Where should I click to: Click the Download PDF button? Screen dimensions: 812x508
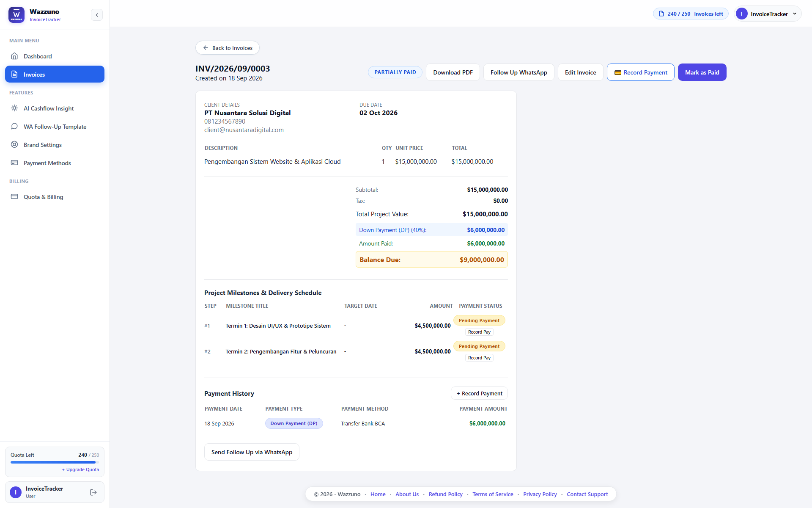pyautogui.click(x=453, y=72)
